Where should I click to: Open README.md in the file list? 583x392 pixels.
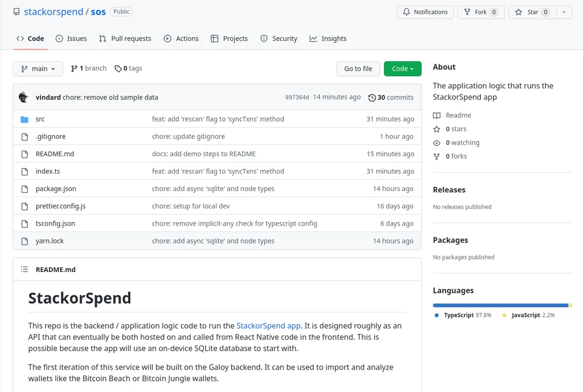pos(55,154)
